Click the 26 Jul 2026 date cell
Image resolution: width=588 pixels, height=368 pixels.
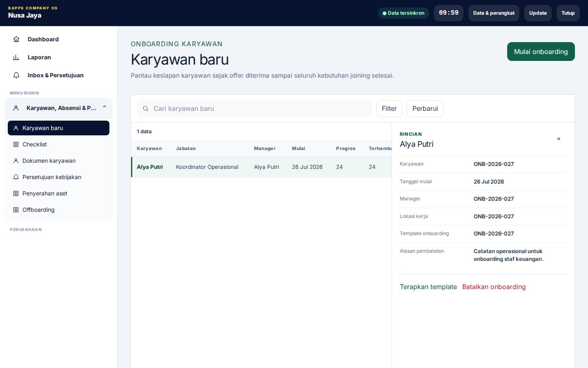click(x=307, y=167)
